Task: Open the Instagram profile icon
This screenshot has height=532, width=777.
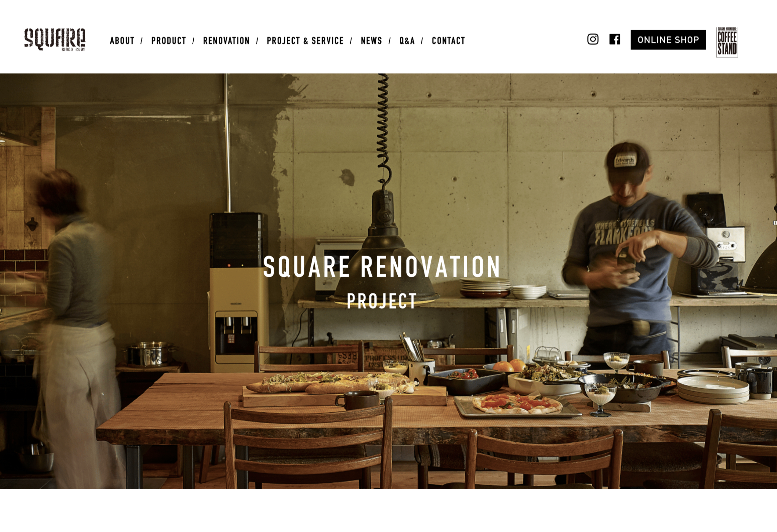Action: click(593, 39)
